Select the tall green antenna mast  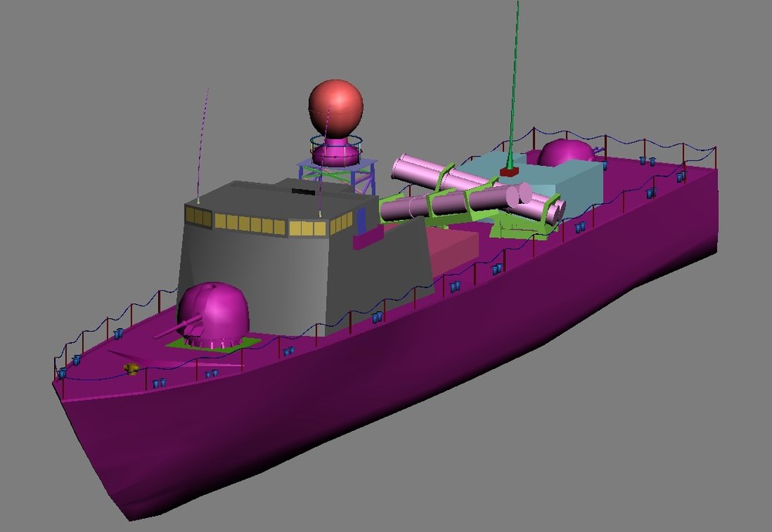[514, 83]
